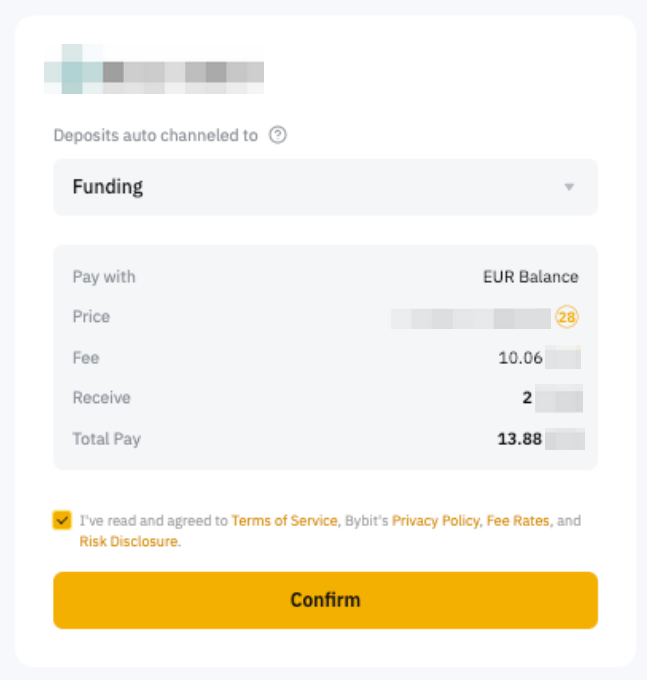650x680 pixels.
Task: View the Fee Rates link
Action: (x=518, y=521)
